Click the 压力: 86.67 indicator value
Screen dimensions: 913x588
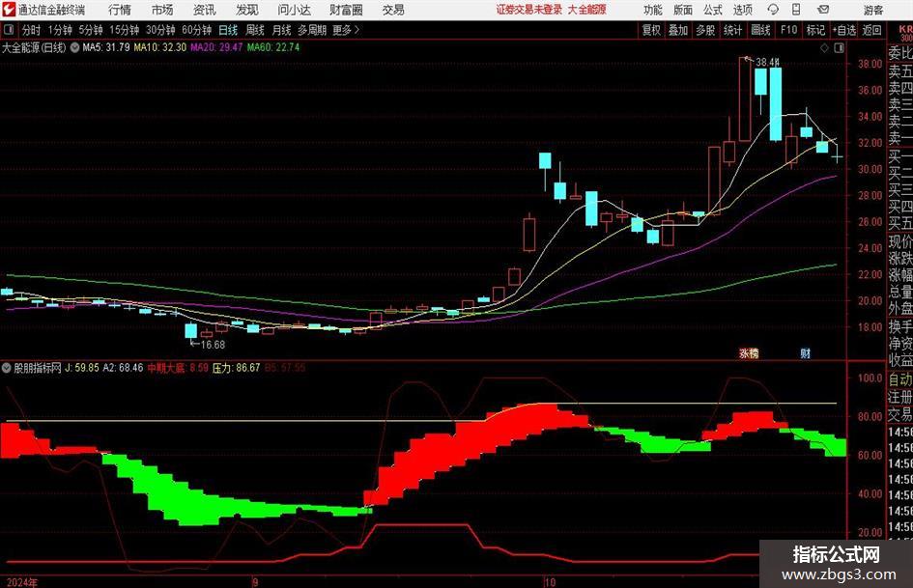click(x=236, y=368)
